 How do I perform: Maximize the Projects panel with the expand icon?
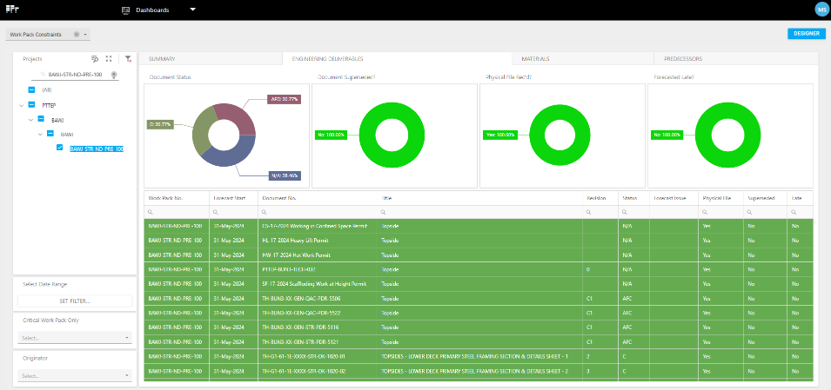(x=109, y=59)
